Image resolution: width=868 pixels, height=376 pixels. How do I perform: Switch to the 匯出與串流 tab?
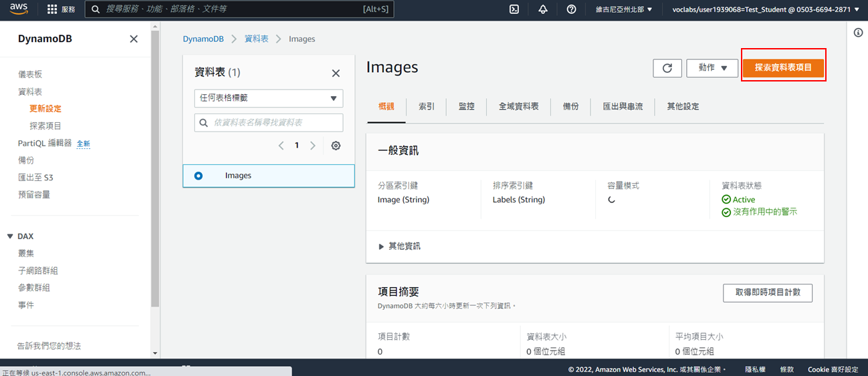point(623,106)
